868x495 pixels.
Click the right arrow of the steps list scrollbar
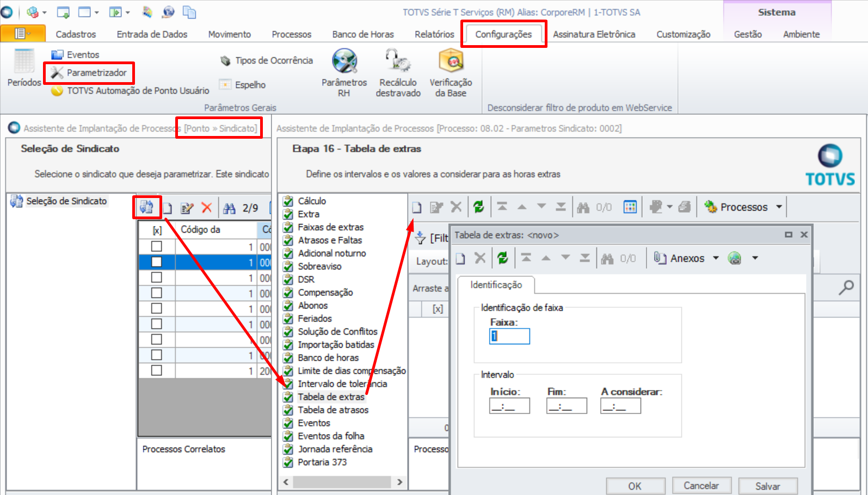click(400, 482)
